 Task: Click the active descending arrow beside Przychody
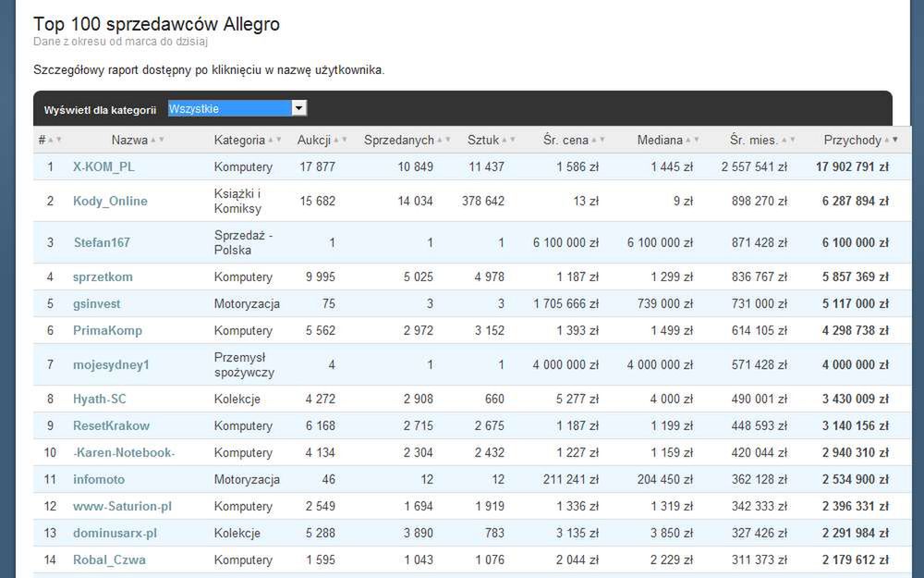coord(895,141)
